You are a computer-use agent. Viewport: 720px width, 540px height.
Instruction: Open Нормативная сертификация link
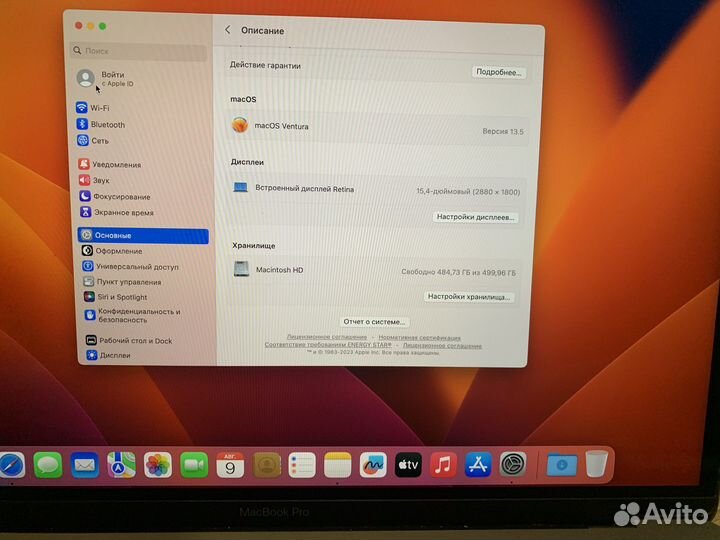(419, 338)
